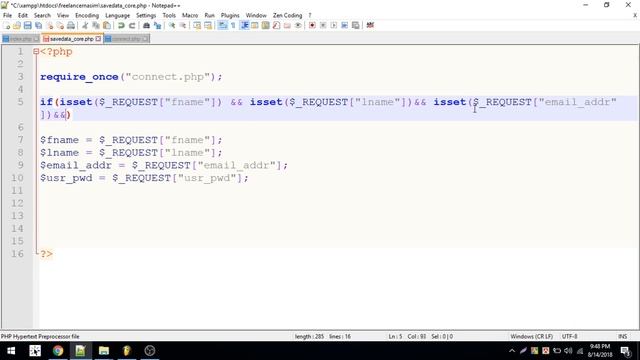Open the Language menu

[118, 15]
